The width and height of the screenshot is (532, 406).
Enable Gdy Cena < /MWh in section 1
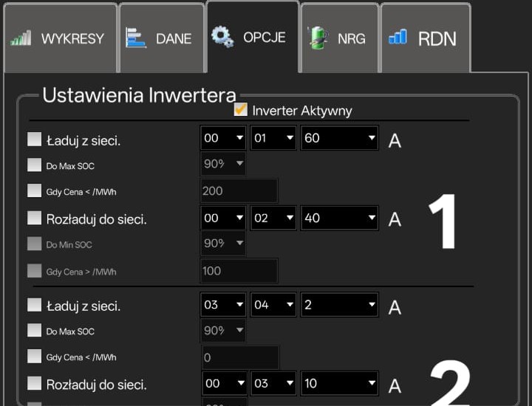point(34,190)
